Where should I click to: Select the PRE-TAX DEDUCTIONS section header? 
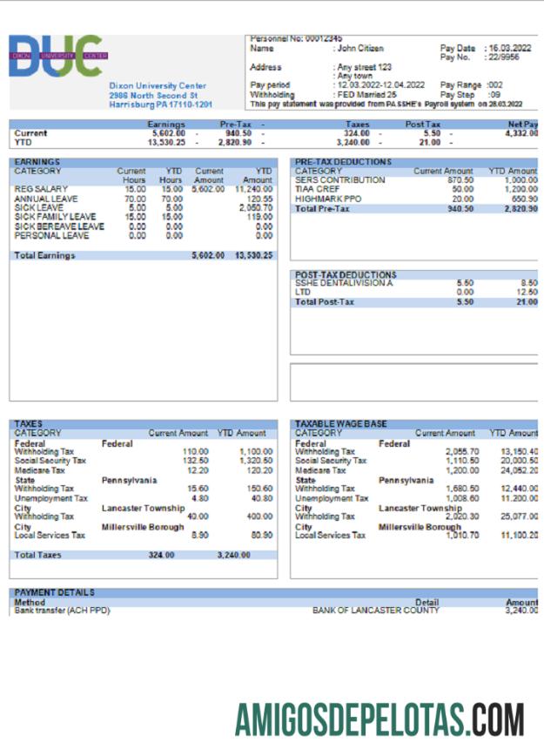point(343,162)
